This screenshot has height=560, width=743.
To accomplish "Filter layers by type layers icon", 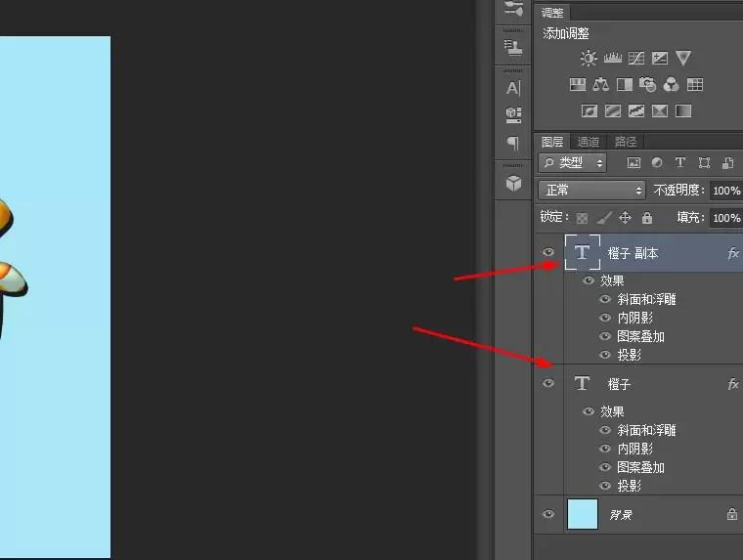I will [x=680, y=162].
